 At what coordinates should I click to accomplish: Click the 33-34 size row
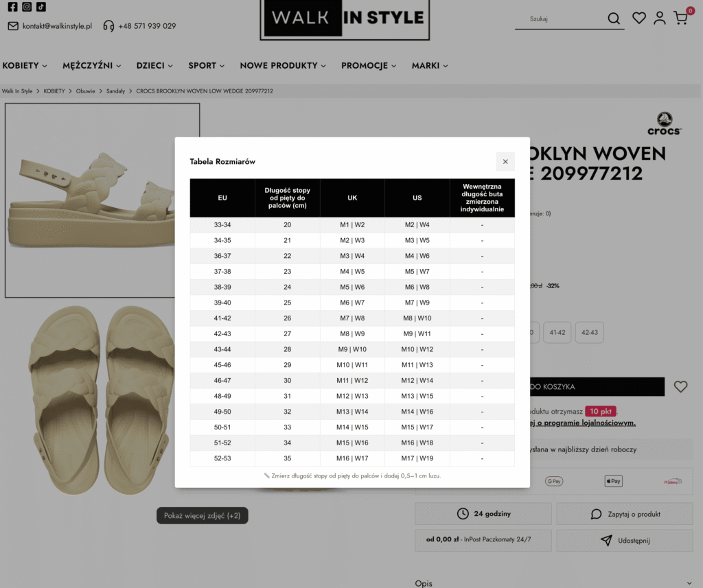pyautogui.click(x=352, y=224)
